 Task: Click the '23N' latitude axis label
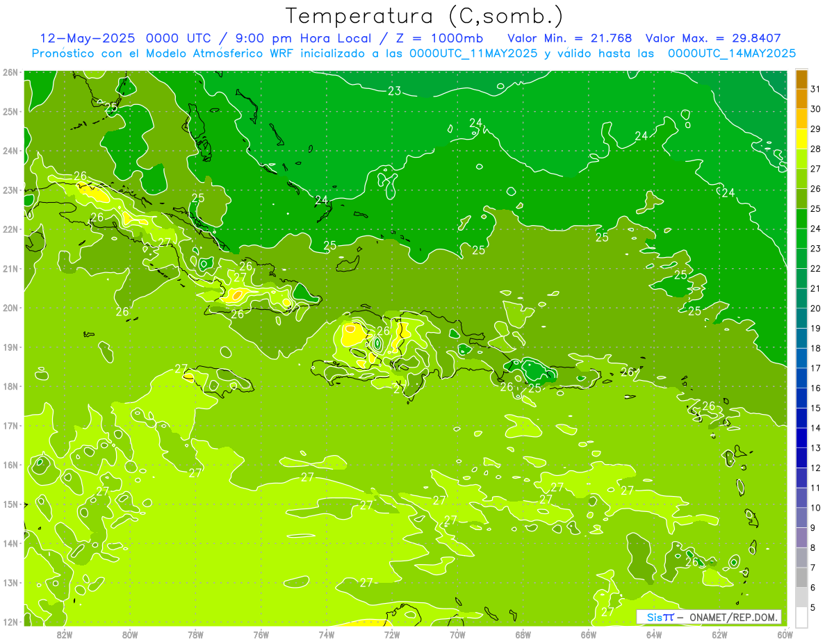point(10,190)
